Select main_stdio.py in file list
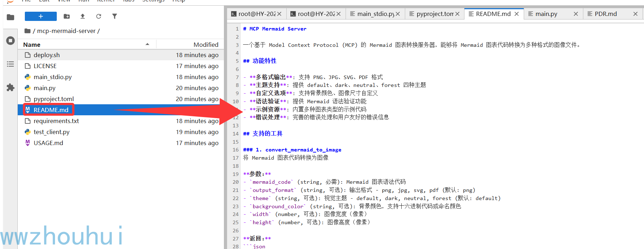The image size is (644, 249). [121, 77]
